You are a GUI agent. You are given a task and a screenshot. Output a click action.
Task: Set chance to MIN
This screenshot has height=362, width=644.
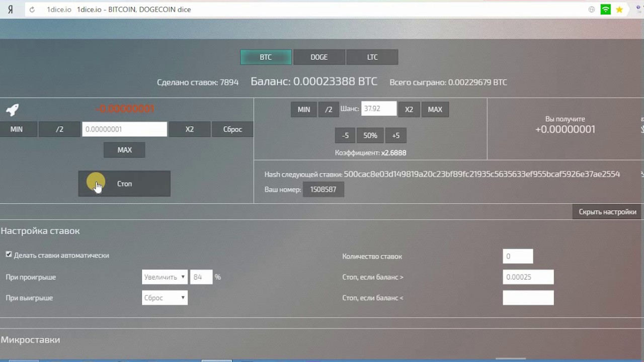(x=304, y=110)
